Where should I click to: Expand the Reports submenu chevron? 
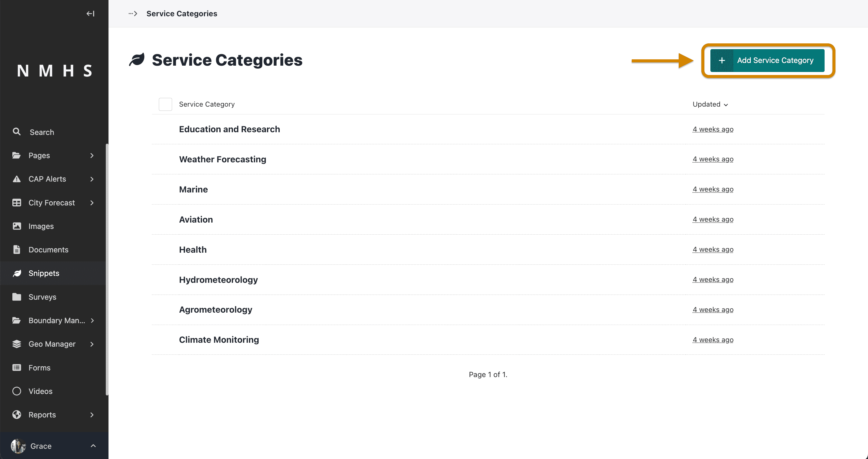point(92,414)
